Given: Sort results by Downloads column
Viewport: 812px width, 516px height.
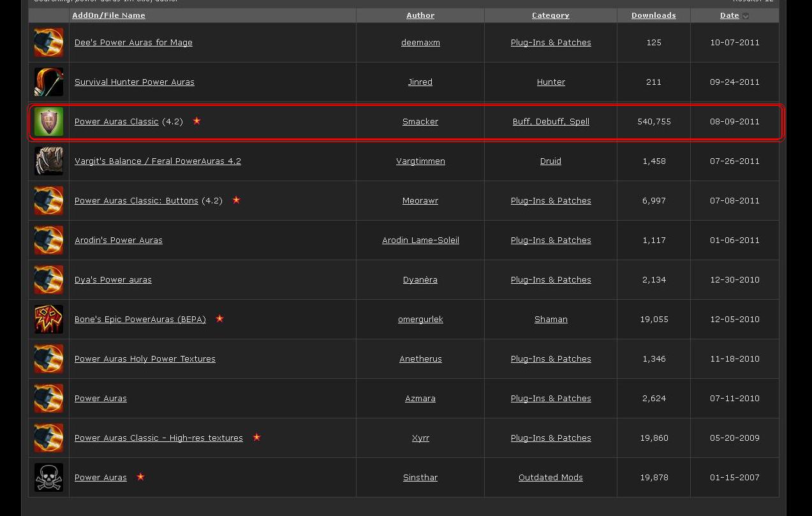Looking at the screenshot, I should point(654,15).
